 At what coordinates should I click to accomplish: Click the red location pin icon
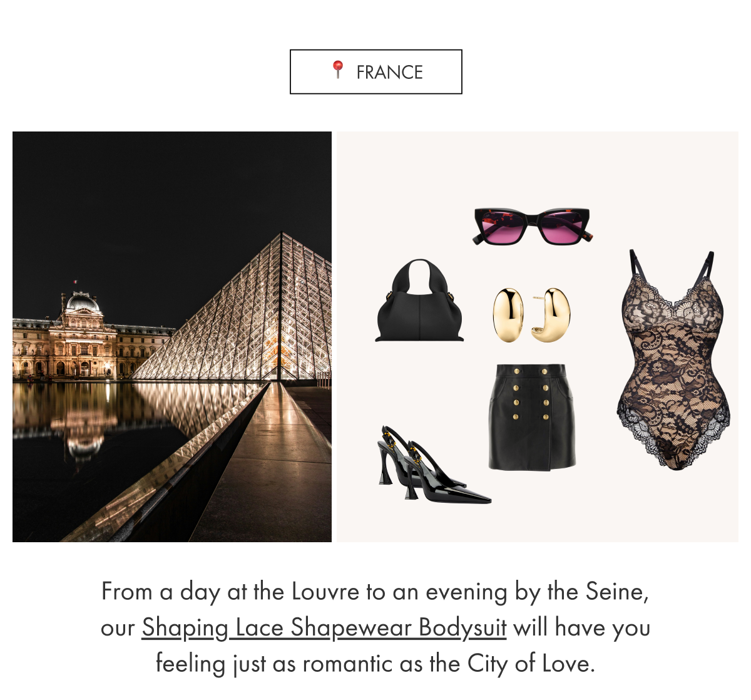pyautogui.click(x=338, y=69)
